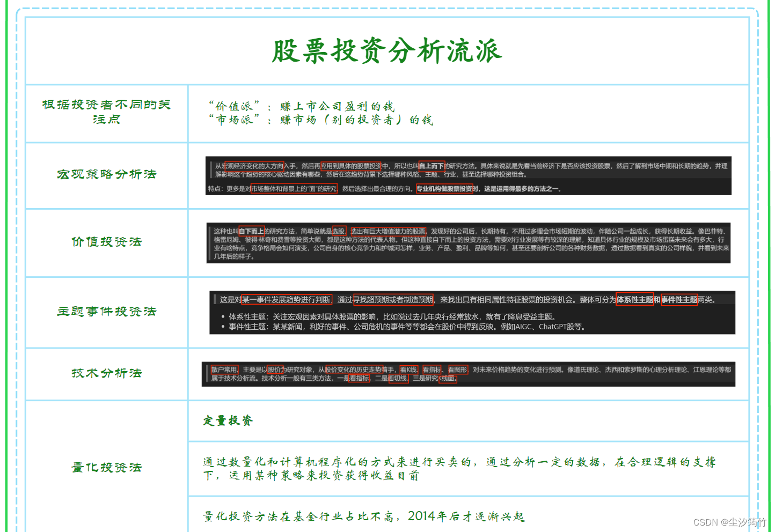
Task: Click the phrase 寻找超预期或者制造预期
Action: [393, 300]
